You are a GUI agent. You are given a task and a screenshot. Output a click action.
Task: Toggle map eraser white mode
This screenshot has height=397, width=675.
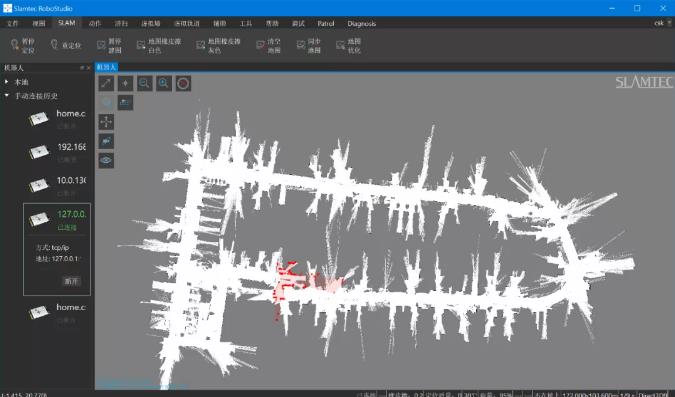159,46
